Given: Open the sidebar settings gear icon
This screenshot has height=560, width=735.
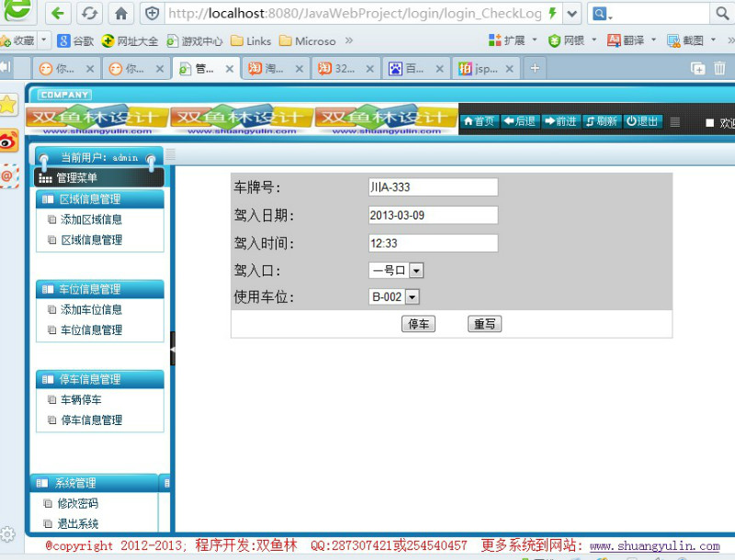Looking at the screenshot, I should click(7, 533).
